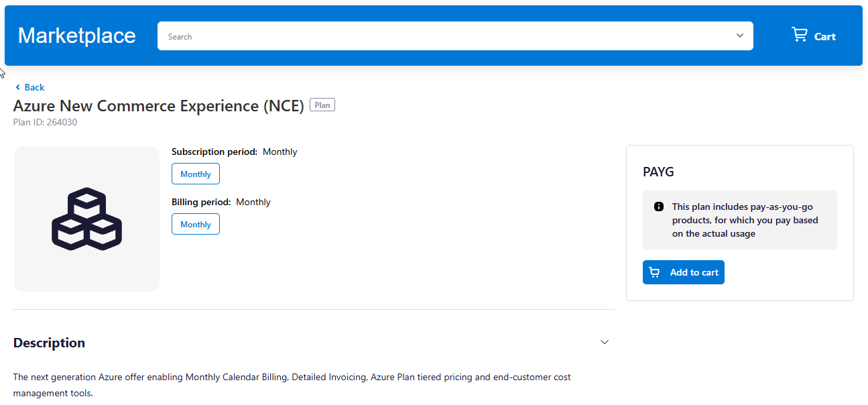Click the shopping cart icon in header
The width and height of the screenshot is (868, 405).
799,35
